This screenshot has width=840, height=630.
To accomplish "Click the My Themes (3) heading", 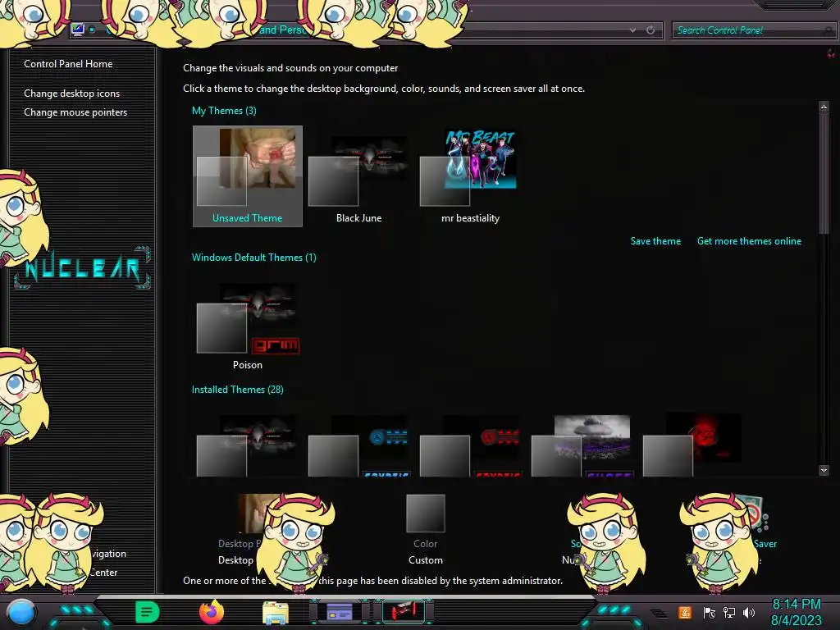I will (224, 111).
